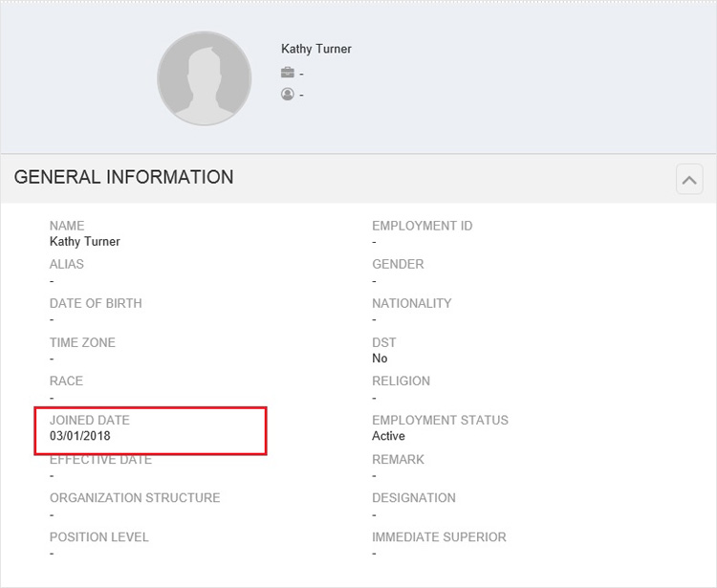Click the EMPLOYMENT ID label
The image size is (717, 588).
coord(422,226)
